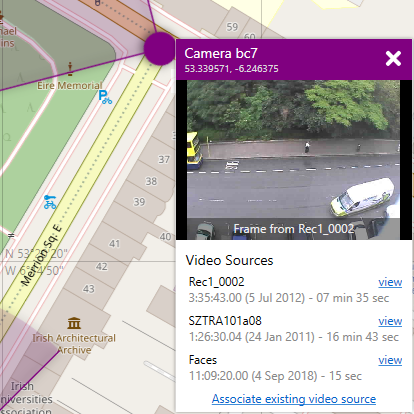Click the camera coordinates 53.339571, -6.246375
The image size is (414, 414).
(231, 69)
